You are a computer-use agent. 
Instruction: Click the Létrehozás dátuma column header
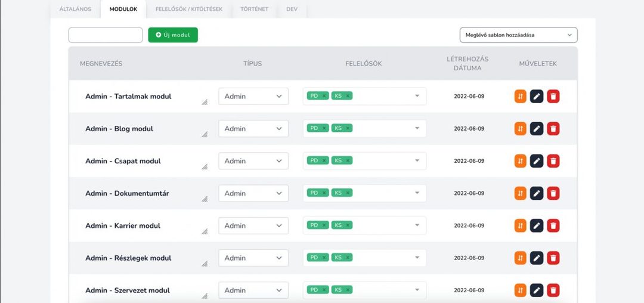[469, 64]
